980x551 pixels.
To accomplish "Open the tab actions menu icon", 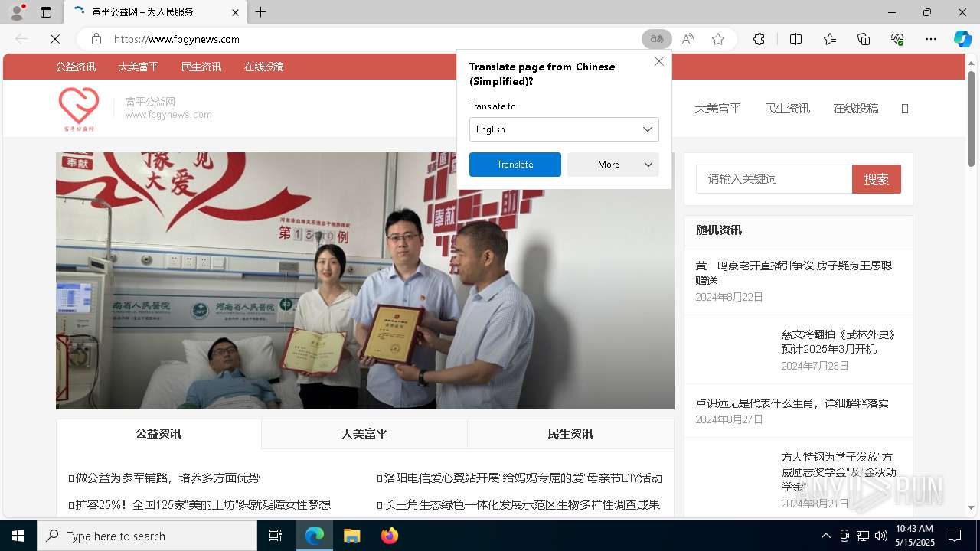I will click(x=46, y=12).
